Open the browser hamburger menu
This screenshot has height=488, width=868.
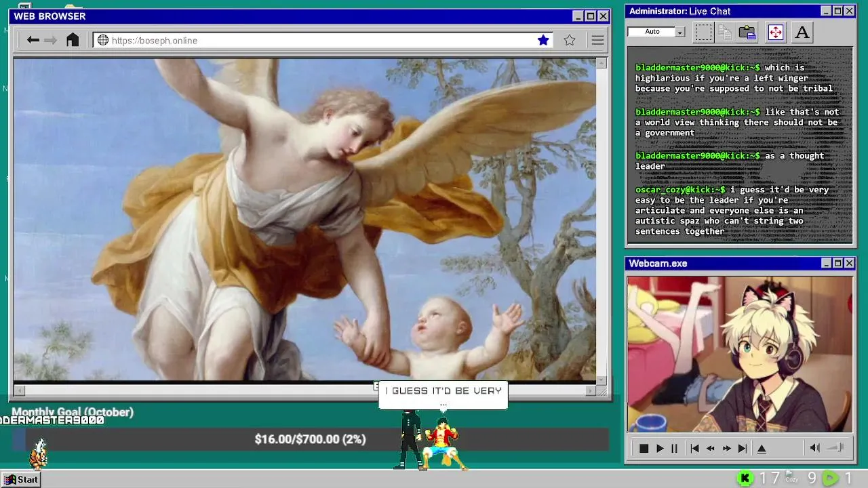coord(597,40)
